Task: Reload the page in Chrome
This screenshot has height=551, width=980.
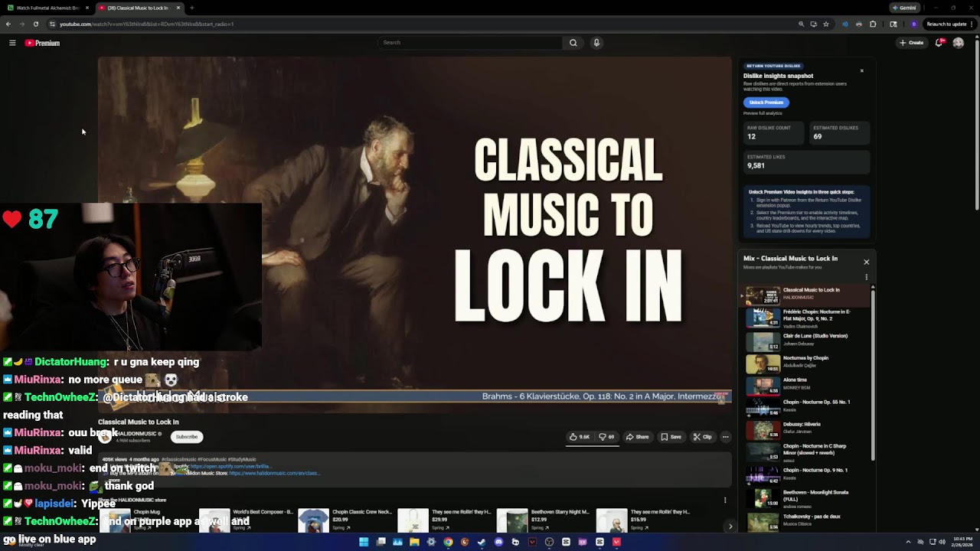Action: [35, 24]
